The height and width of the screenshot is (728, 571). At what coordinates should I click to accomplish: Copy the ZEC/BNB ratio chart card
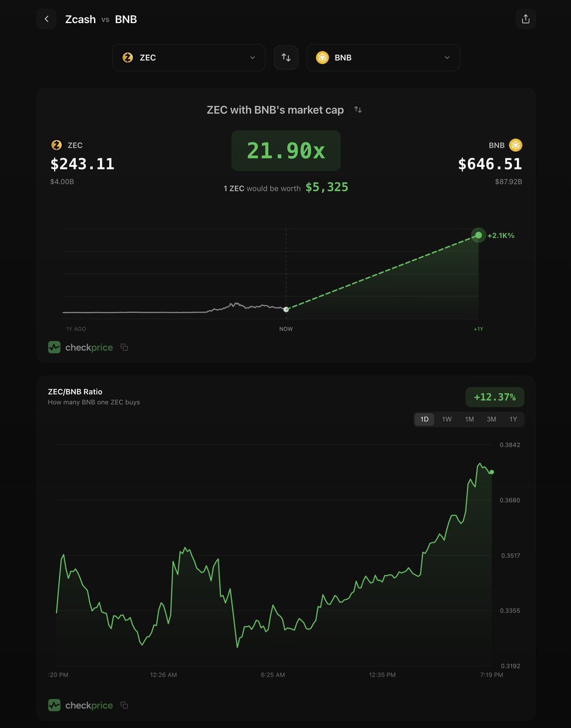click(124, 705)
